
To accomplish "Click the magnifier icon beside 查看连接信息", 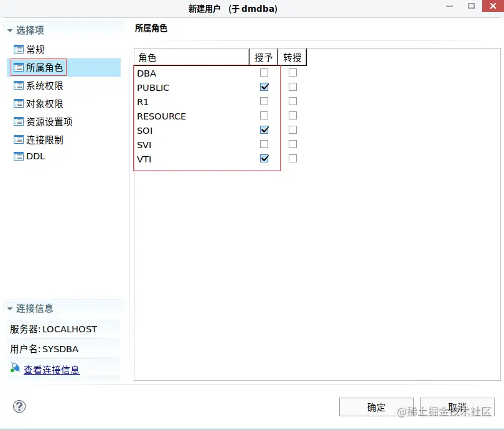I will [x=16, y=368].
